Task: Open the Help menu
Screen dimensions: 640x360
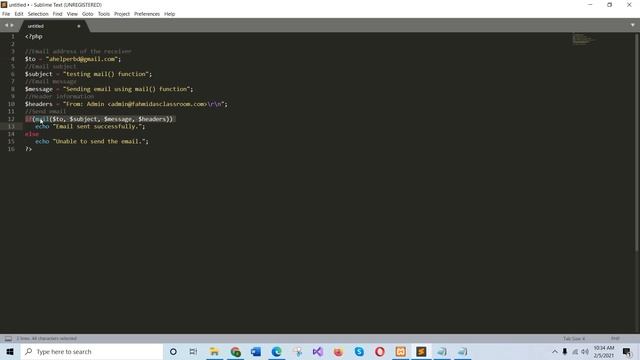Action: click(x=169, y=14)
